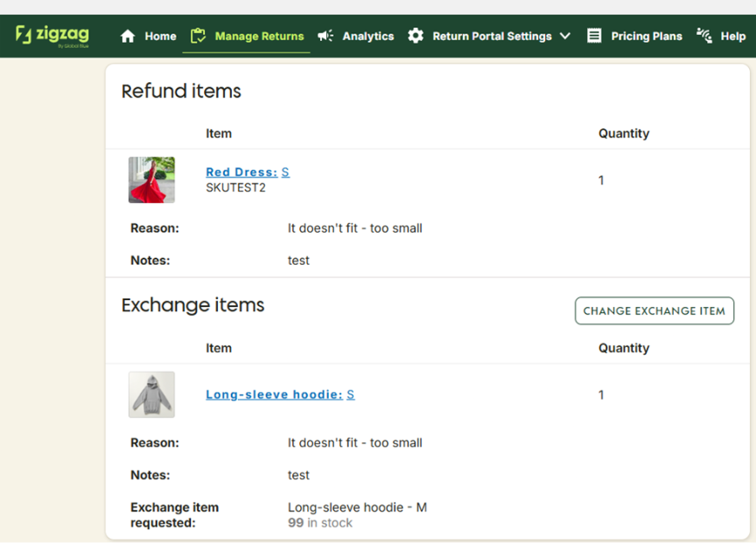This screenshot has height=543, width=756.
Task: Click the zigzag logo
Action: [52, 36]
